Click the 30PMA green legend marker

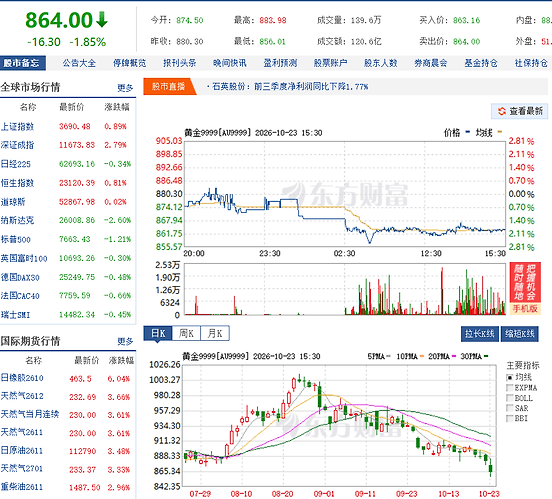(486, 356)
